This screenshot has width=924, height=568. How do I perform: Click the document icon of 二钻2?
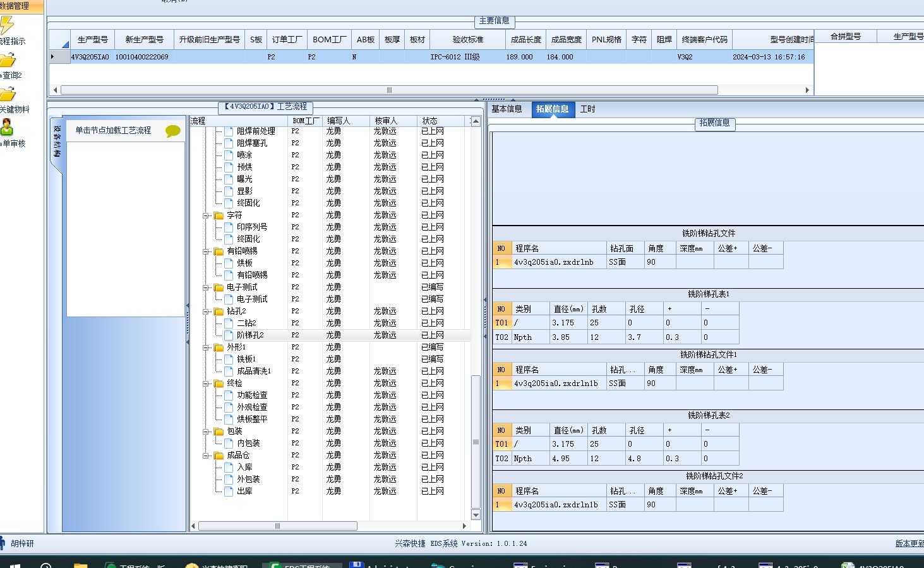click(229, 323)
